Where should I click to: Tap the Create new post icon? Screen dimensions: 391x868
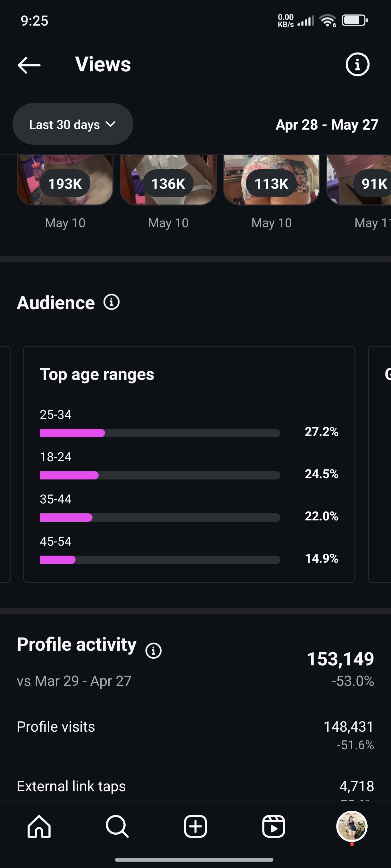tap(195, 827)
